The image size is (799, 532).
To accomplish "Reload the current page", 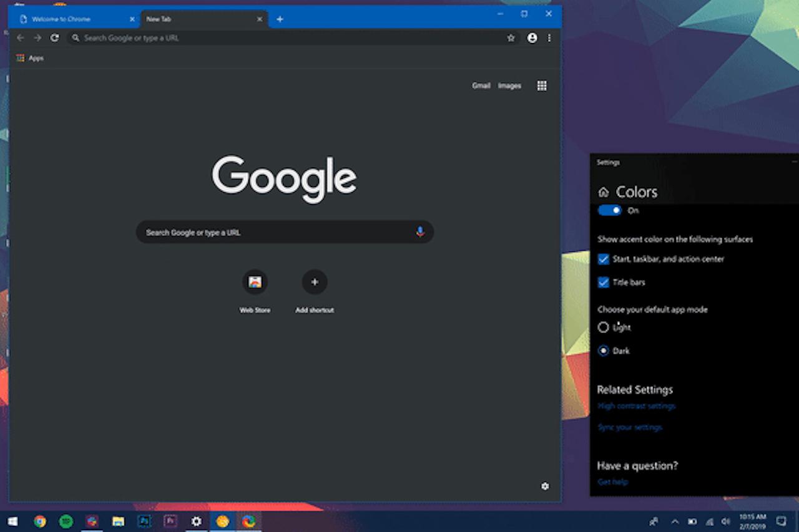I will [x=54, y=38].
